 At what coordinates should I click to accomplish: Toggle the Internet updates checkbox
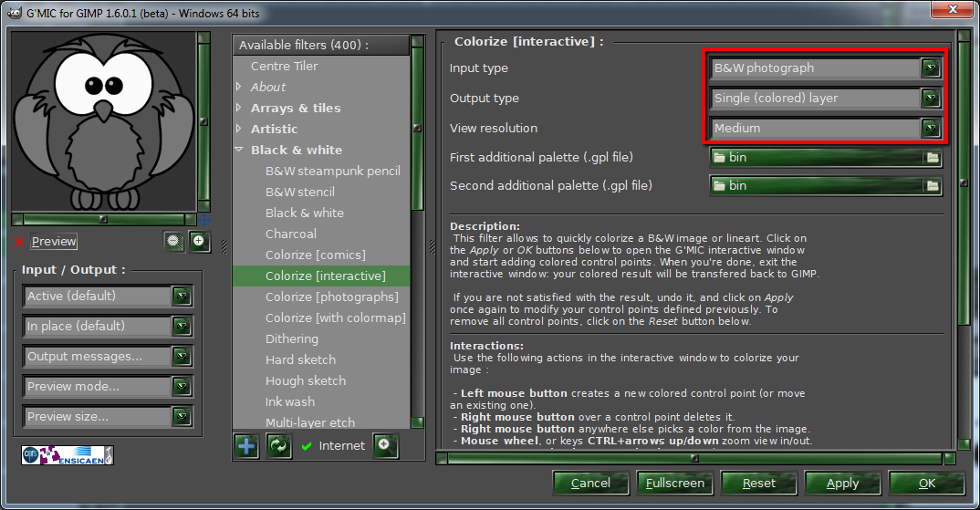click(307, 446)
